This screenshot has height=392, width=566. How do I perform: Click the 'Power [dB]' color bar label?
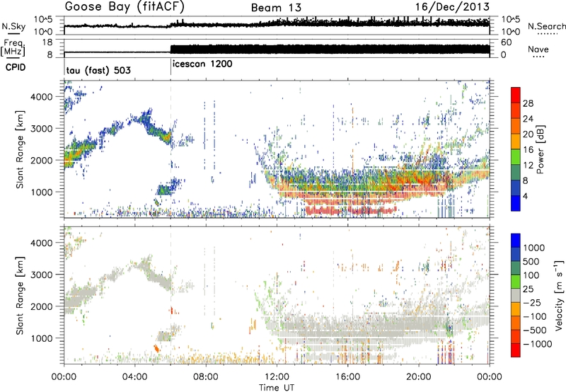point(540,149)
